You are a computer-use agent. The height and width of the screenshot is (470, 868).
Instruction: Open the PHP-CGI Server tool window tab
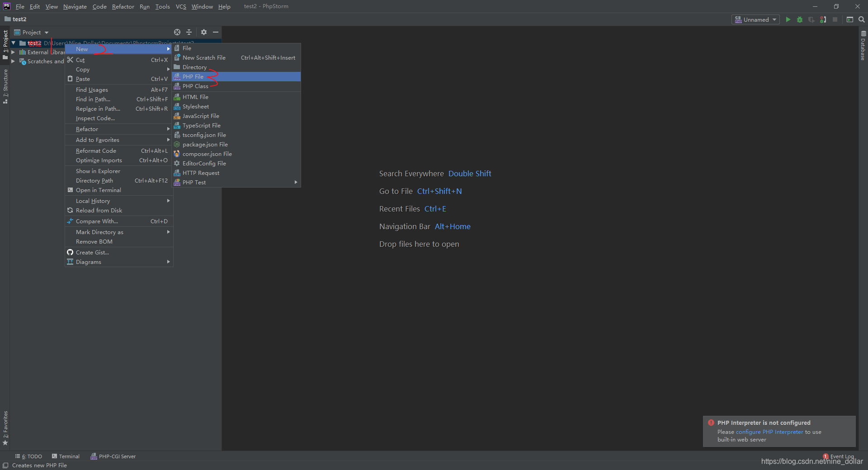[113, 456]
